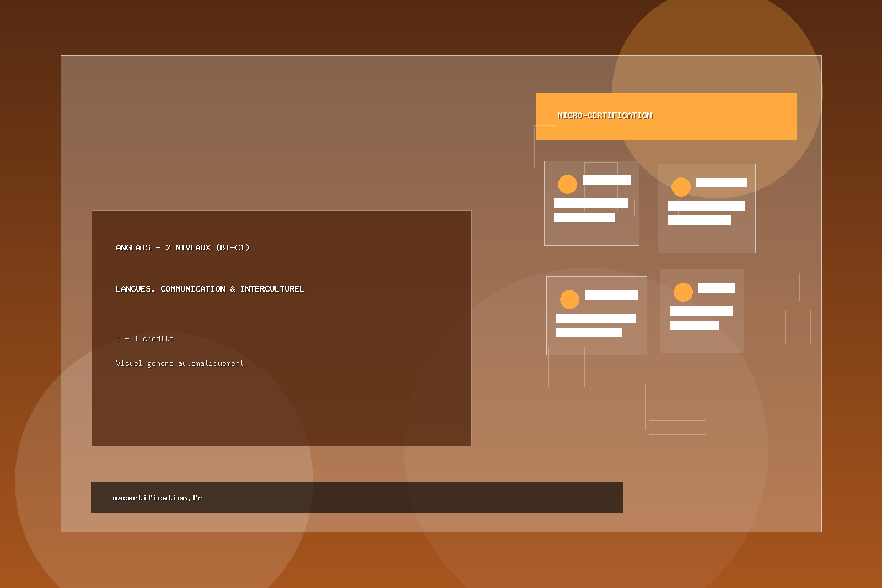Select the white title bar beside the bottom-right card's circle
The width and height of the screenshot is (882, 588).
[x=717, y=288]
